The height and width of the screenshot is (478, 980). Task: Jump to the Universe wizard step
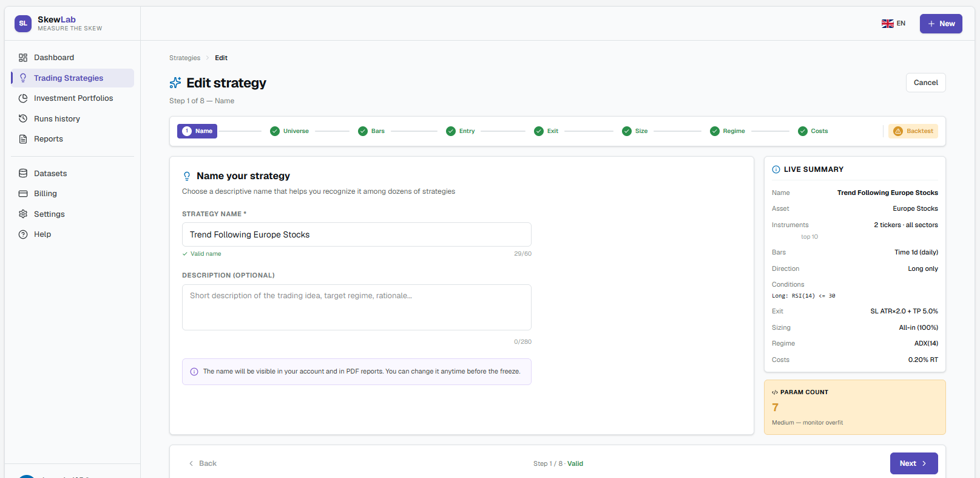[289, 131]
